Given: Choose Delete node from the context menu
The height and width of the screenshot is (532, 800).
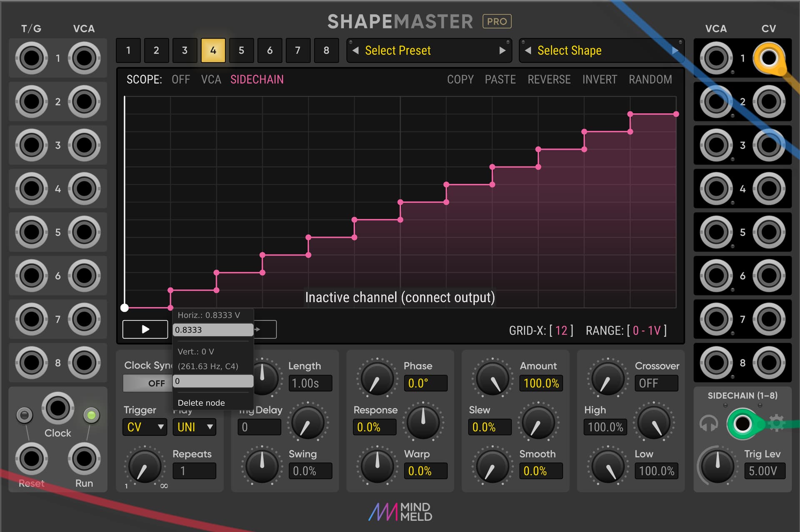Looking at the screenshot, I should point(201,403).
